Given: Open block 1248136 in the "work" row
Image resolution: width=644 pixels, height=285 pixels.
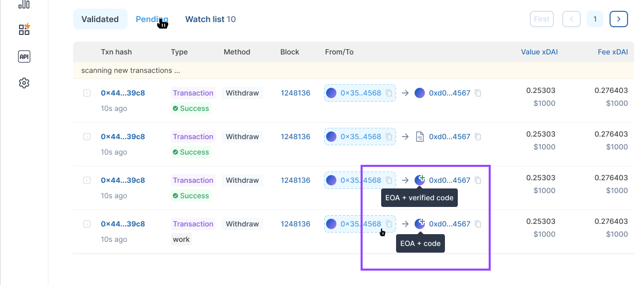Looking at the screenshot, I should [296, 224].
